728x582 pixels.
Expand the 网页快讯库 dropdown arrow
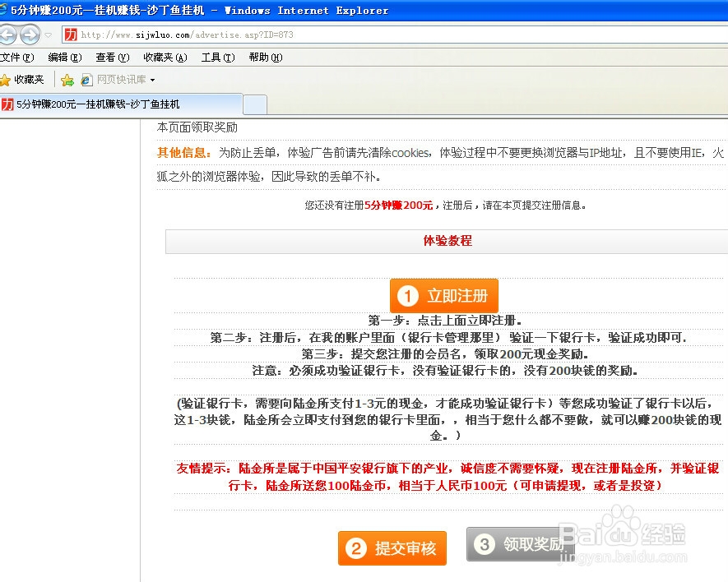tap(152, 81)
